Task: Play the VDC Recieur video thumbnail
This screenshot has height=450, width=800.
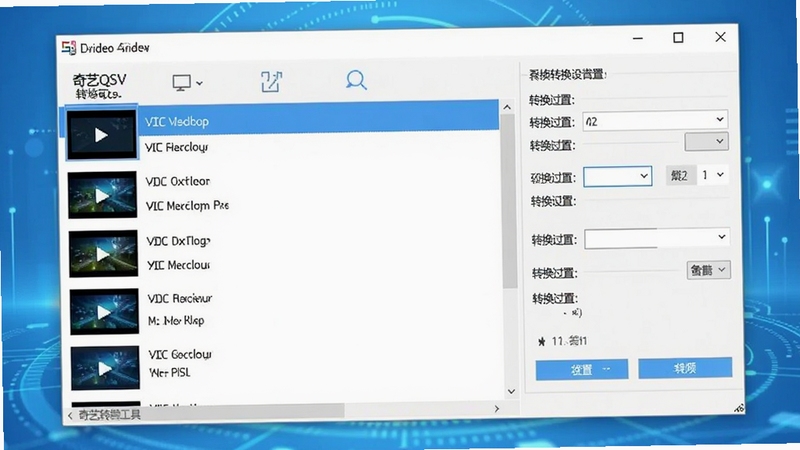Action: pyautogui.click(x=104, y=312)
